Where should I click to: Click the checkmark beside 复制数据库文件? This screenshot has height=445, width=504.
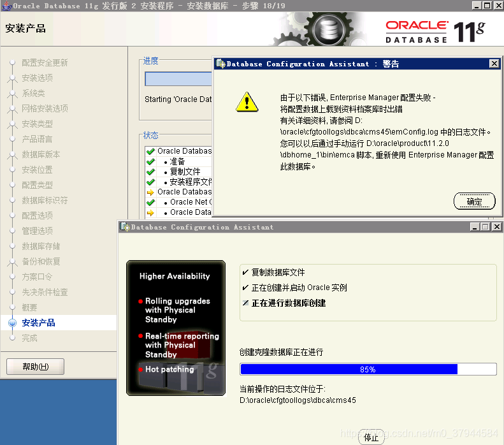click(x=245, y=272)
